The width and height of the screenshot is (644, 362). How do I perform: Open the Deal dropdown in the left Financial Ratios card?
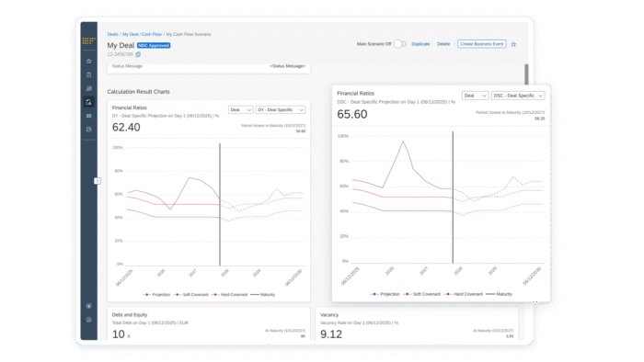[x=240, y=110]
